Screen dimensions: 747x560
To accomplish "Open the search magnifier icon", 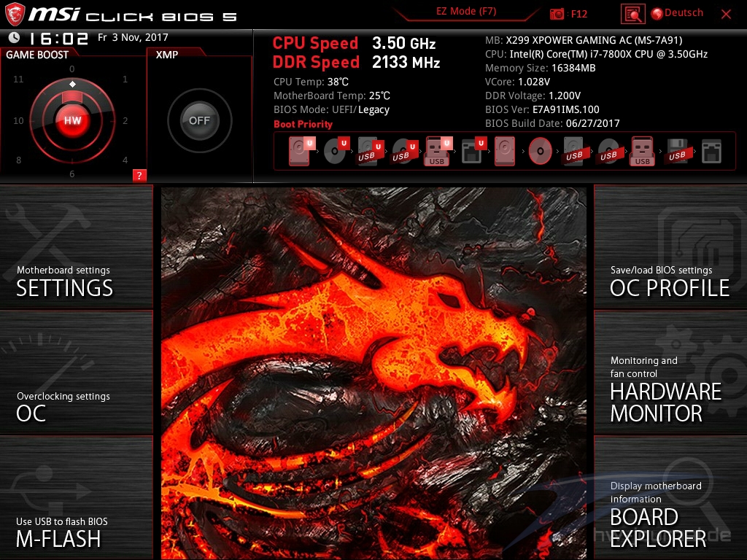I will tap(632, 15).
